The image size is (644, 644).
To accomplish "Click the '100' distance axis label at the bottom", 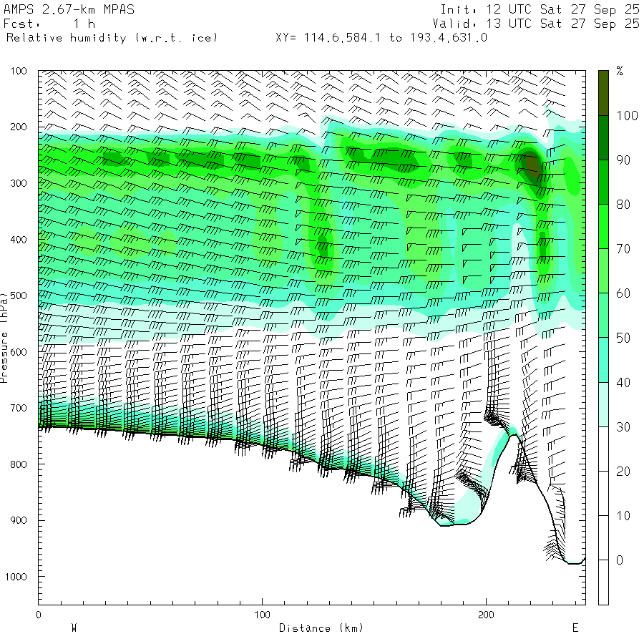I will 262,615.
